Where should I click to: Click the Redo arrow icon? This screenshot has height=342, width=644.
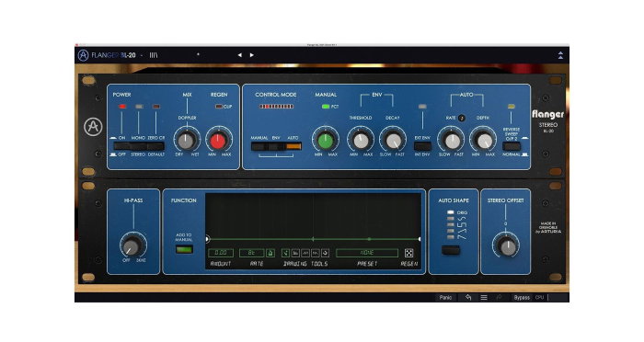[499, 297]
